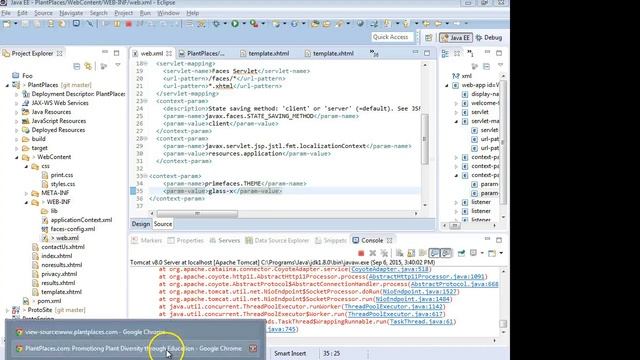The image size is (640, 360).
Task: Open the Window menu
Action: click(x=168, y=13)
